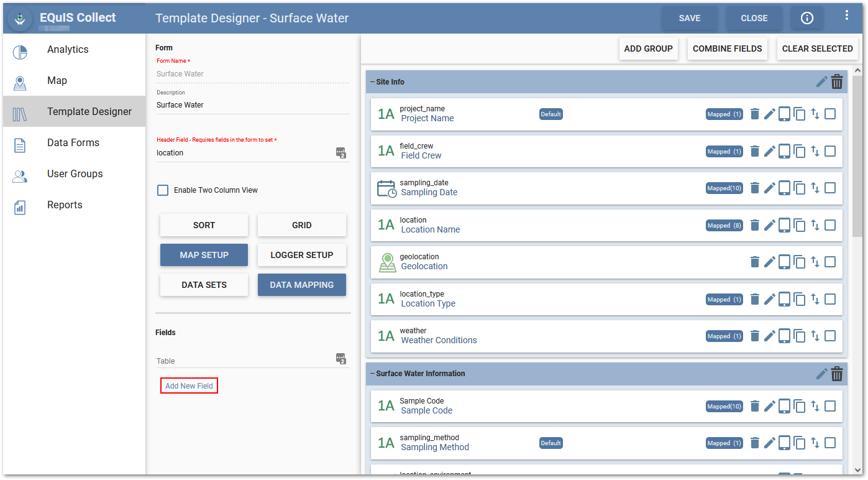Open device preview icon for weather field
868x480 pixels.
pyautogui.click(x=785, y=336)
